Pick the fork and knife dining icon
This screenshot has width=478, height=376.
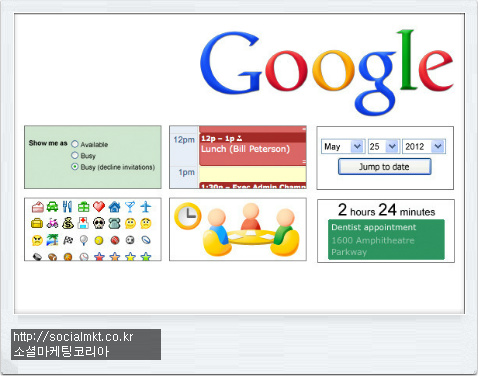[67, 207]
